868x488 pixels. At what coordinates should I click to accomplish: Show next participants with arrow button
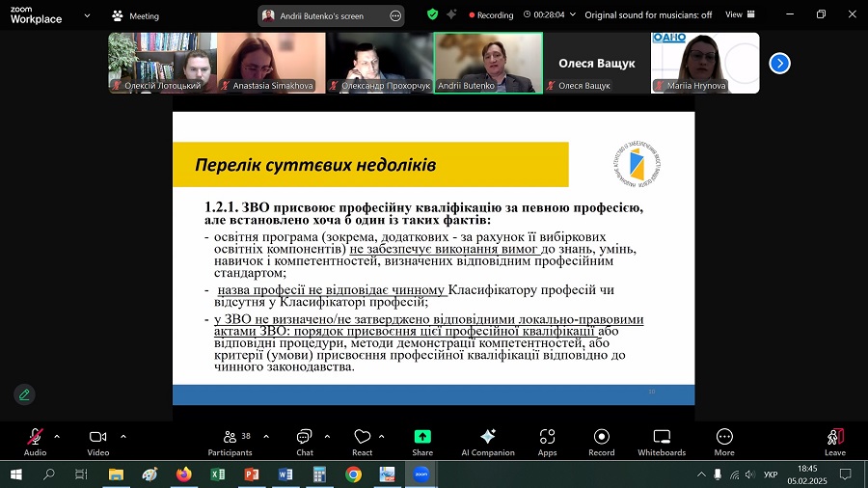tap(779, 63)
